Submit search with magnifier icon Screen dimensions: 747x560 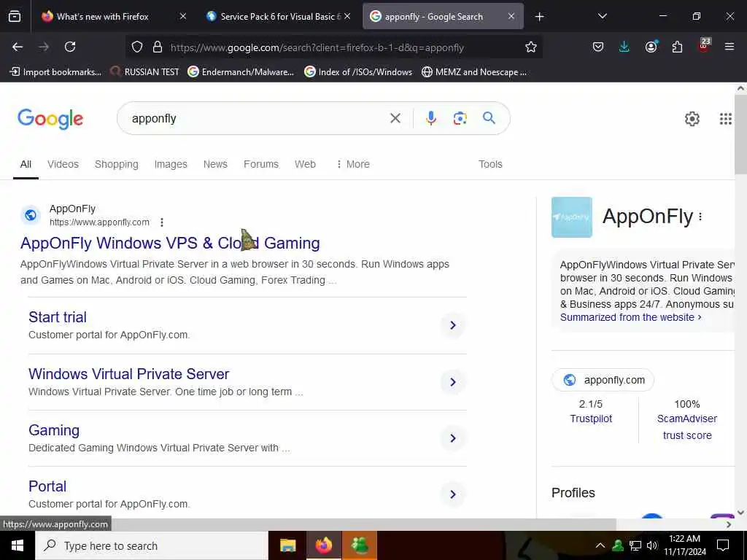489,118
